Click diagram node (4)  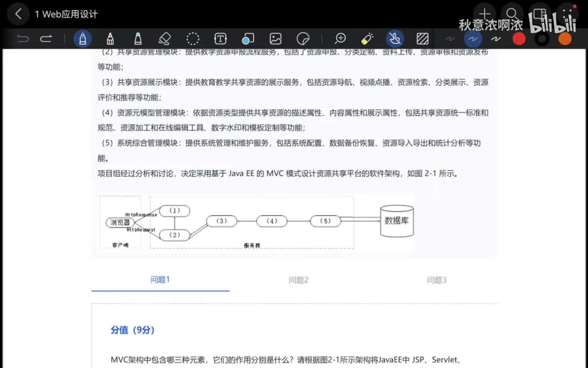point(272,221)
